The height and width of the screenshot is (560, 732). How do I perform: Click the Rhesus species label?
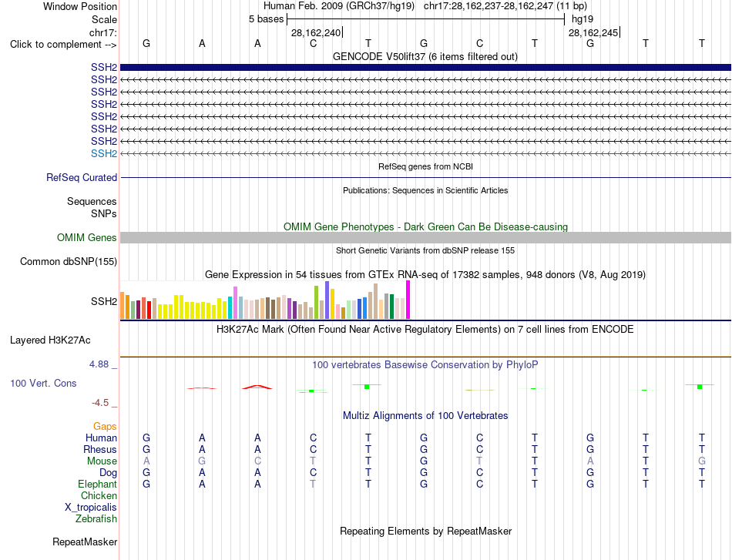coord(100,449)
